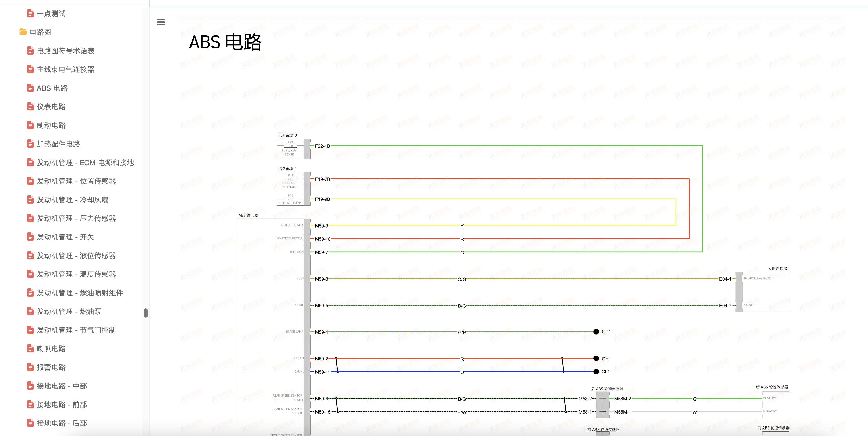The height and width of the screenshot is (436, 868).
Task: Click the document icon beside ABS 电路
Action: pyautogui.click(x=30, y=88)
